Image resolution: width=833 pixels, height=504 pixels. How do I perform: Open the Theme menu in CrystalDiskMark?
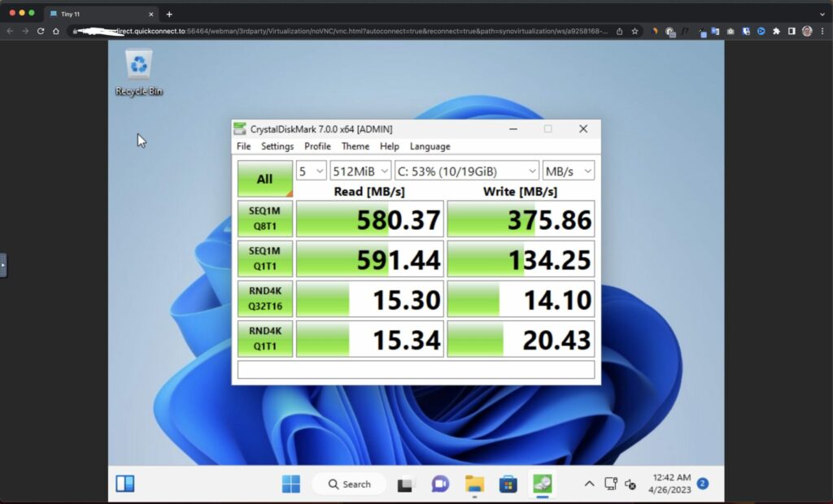point(355,146)
